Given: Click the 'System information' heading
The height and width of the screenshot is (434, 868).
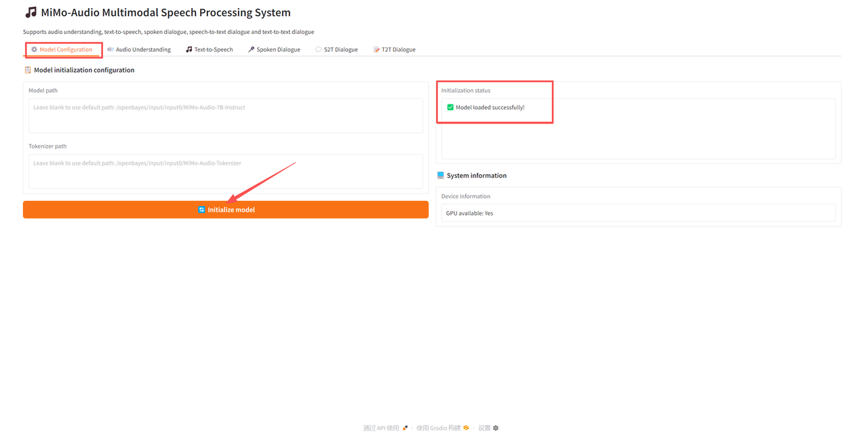Looking at the screenshot, I should pos(477,175).
